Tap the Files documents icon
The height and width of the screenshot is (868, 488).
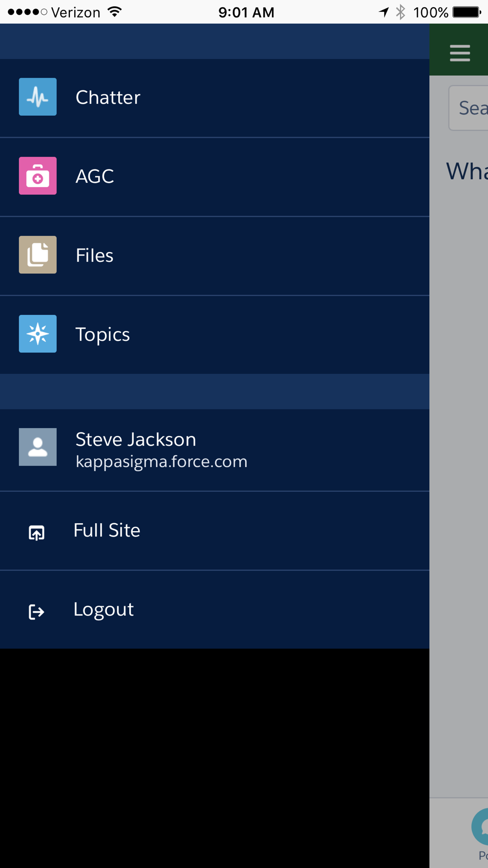click(x=38, y=255)
